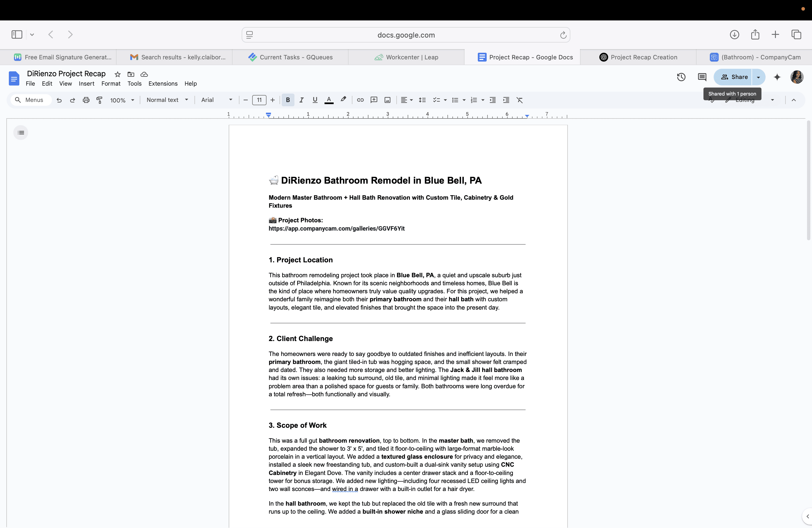The width and height of the screenshot is (812, 528).
Task: Decrease font size with minus
Action: [x=245, y=100]
